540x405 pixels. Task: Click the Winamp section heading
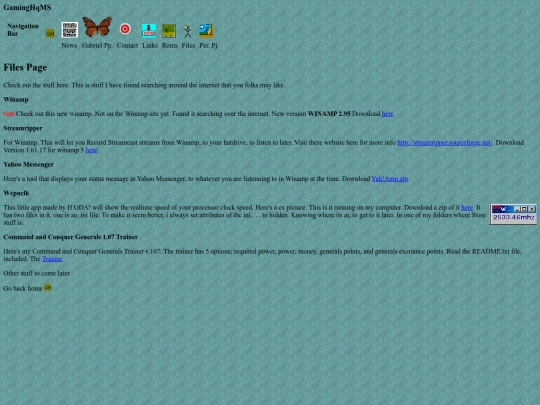tap(16, 100)
